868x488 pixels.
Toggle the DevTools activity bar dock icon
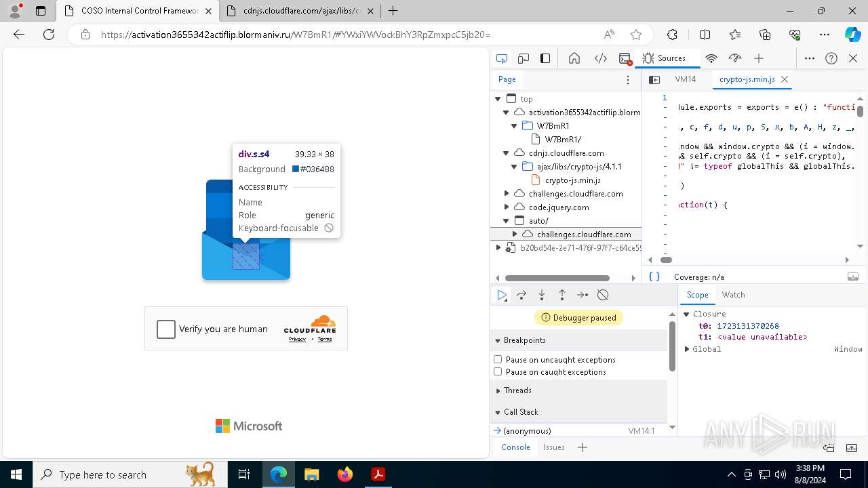pyautogui.click(x=545, y=58)
